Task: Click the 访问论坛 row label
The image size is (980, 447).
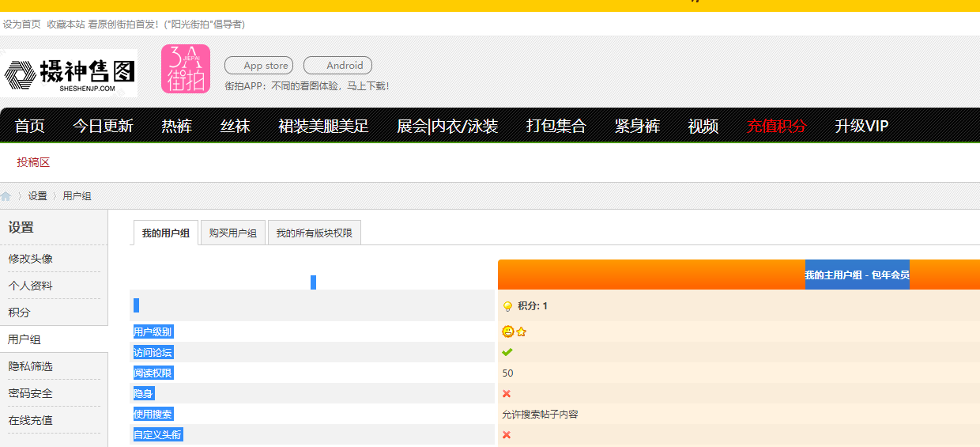Action: [153, 352]
